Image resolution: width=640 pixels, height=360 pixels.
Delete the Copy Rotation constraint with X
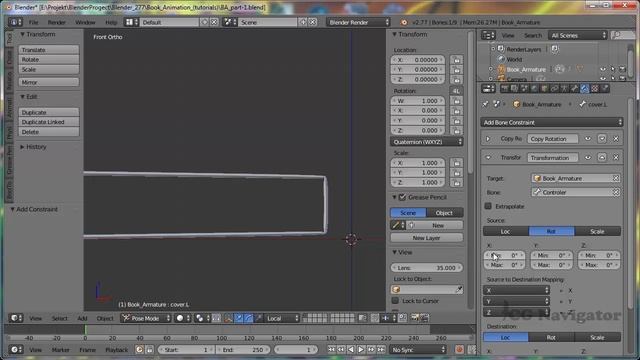tap(616, 139)
